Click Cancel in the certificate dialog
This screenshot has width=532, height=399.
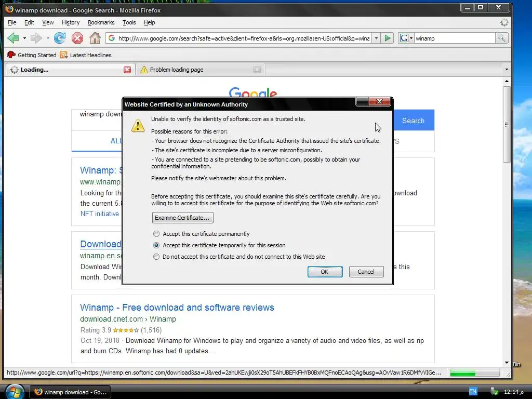click(366, 272)
